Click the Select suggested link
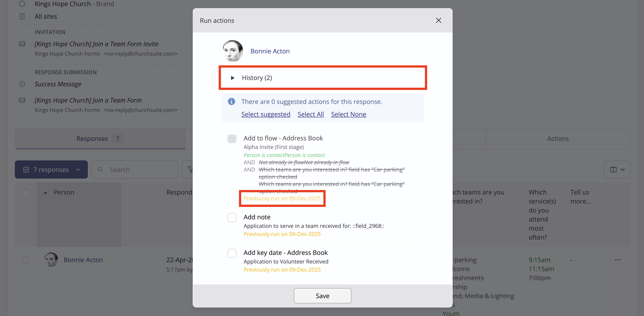The height and width of the screenshot is (316, 644). 266,114
